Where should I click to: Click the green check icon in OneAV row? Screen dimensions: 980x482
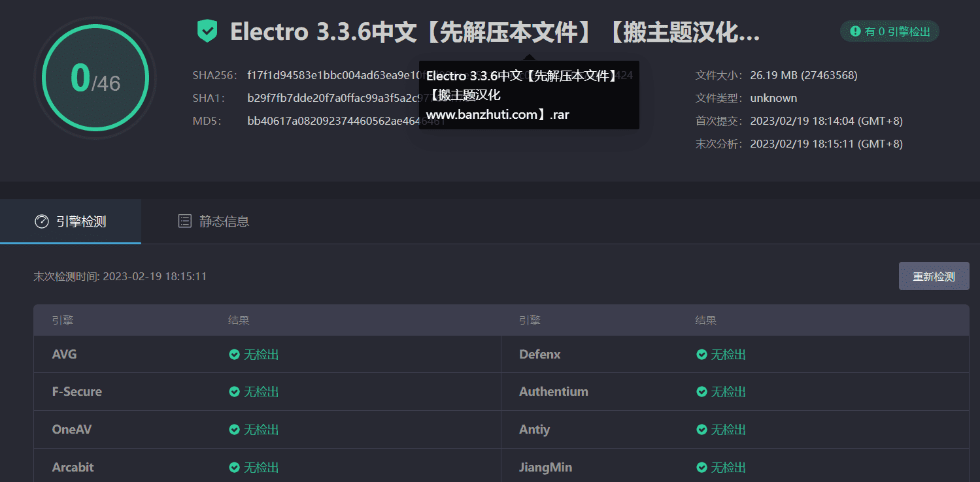(x=234, y=430)
